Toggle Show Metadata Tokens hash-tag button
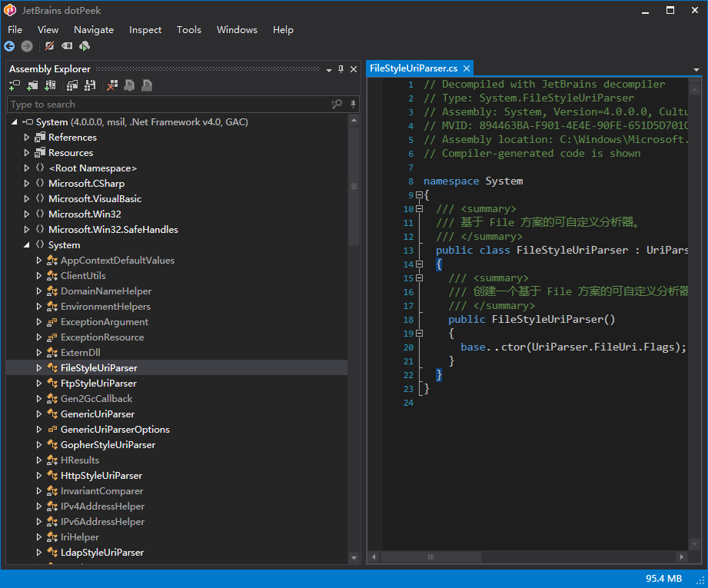This screenshot has height=588, width=708. coord(67,46)
